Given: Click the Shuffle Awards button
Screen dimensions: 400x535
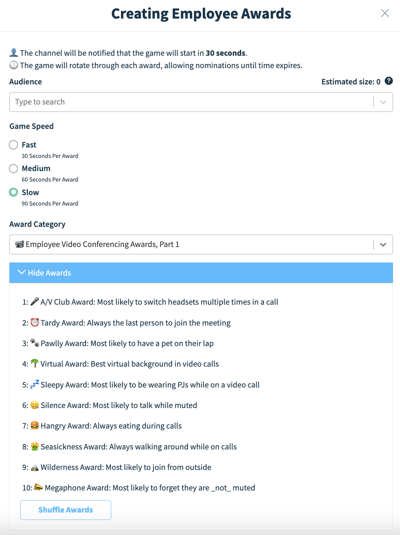Looking at the screenshot, I should click(66, 510).
